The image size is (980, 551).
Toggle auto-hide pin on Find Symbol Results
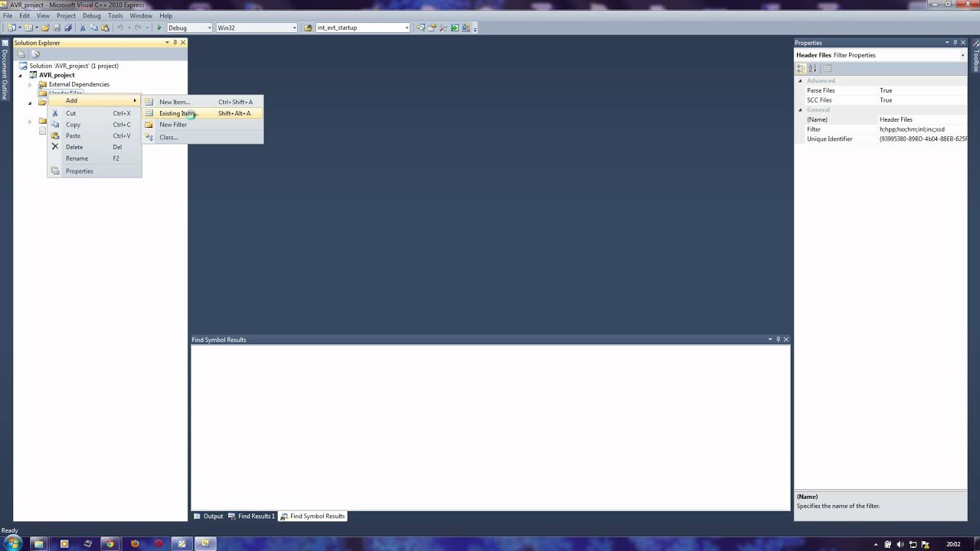coord(778,340)
